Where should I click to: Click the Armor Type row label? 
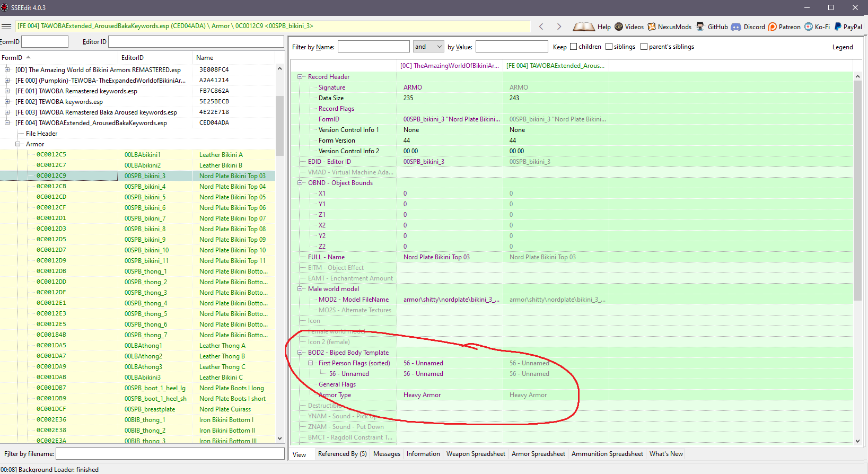pos(335,395)
